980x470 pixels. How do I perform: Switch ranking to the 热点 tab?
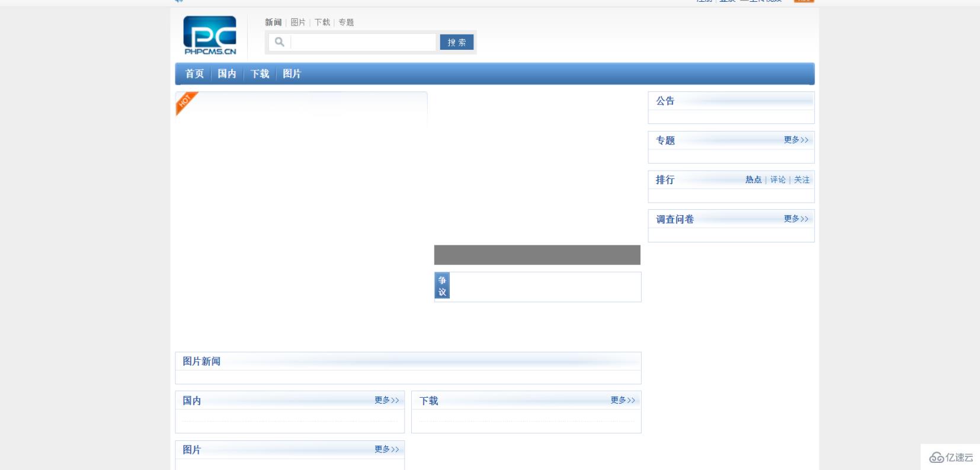(x=754, y=180)
